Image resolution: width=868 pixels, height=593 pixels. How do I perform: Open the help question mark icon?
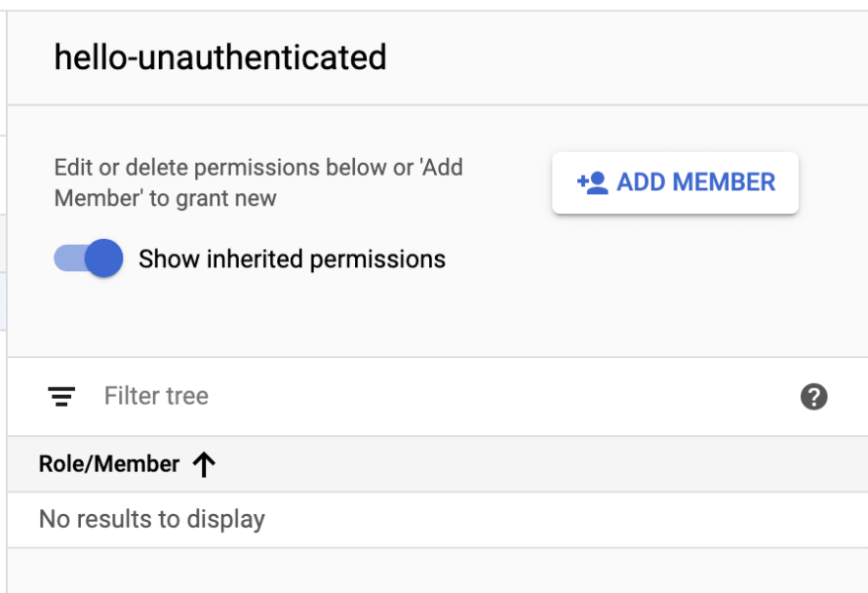[814, 397]
